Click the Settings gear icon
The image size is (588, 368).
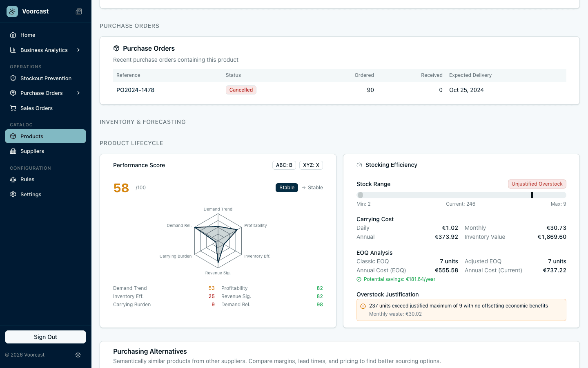pyautogui.click(x=13, y=194)
